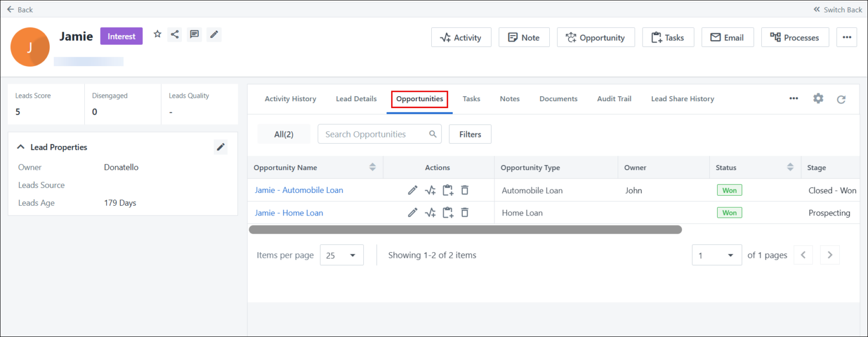Image resolution: width=868 pixels, height=337 pixels.
Task: Collapse the Lead Properties section
Action: [20, 146]
